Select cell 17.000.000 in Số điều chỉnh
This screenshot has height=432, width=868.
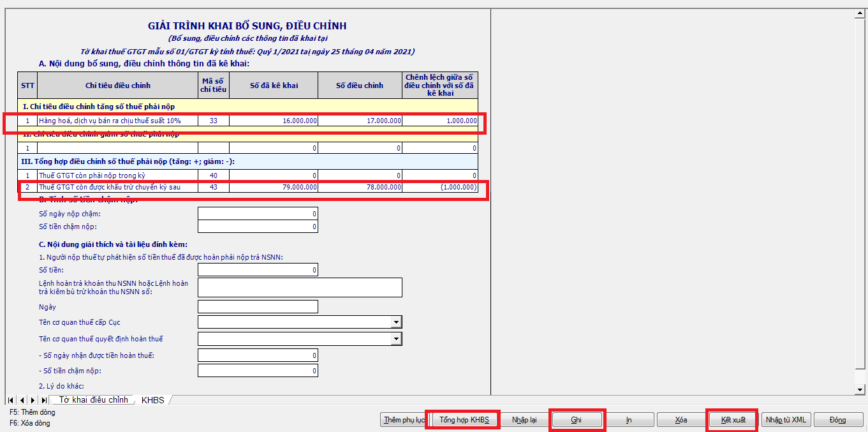click(360, 121)
